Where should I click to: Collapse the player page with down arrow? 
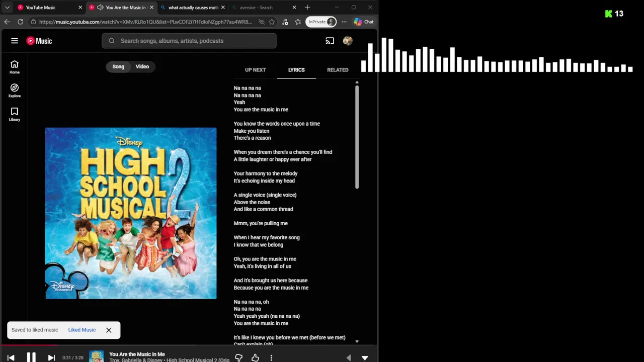click(x=365, y=357)
